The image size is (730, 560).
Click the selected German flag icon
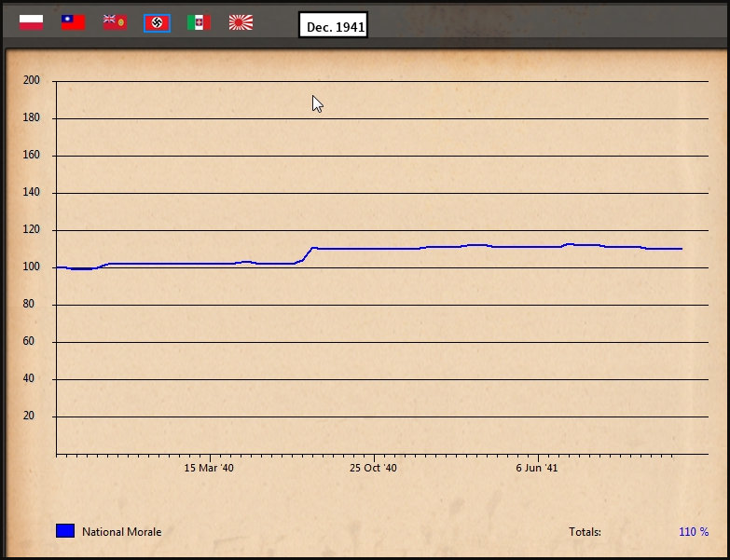[157, 23]
